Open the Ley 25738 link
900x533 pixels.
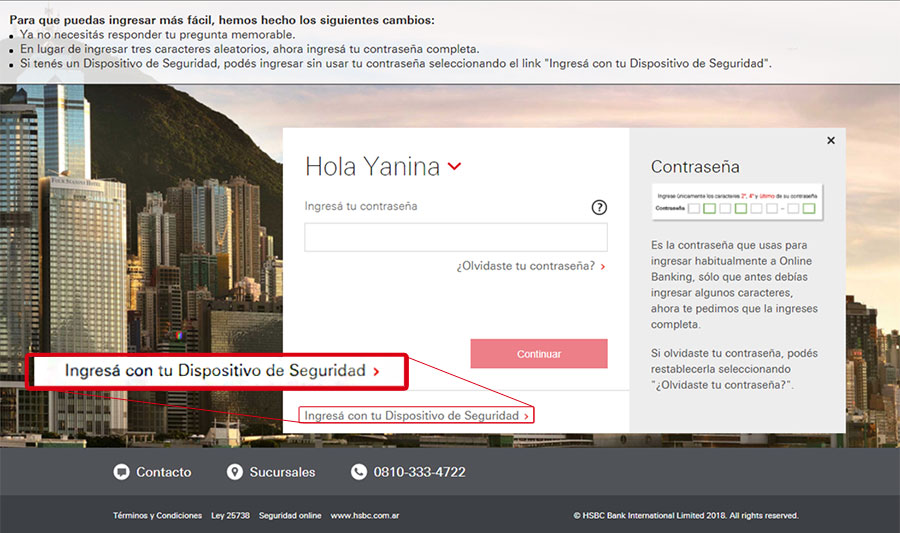(x=230, y=515)
